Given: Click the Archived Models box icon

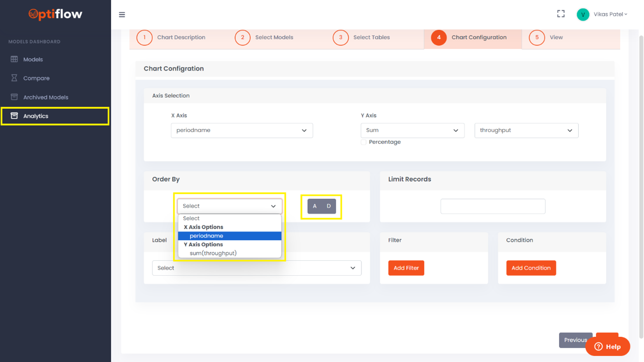Looking at the screenshot, I should coord(14,97).
